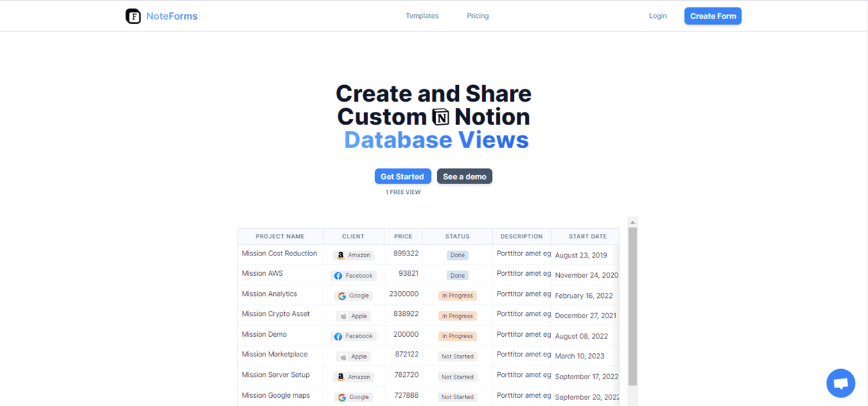Click the start date March 10, 2023
This screenshot has width=868, height=406.
pyautogui.click(x=580, y=356)
